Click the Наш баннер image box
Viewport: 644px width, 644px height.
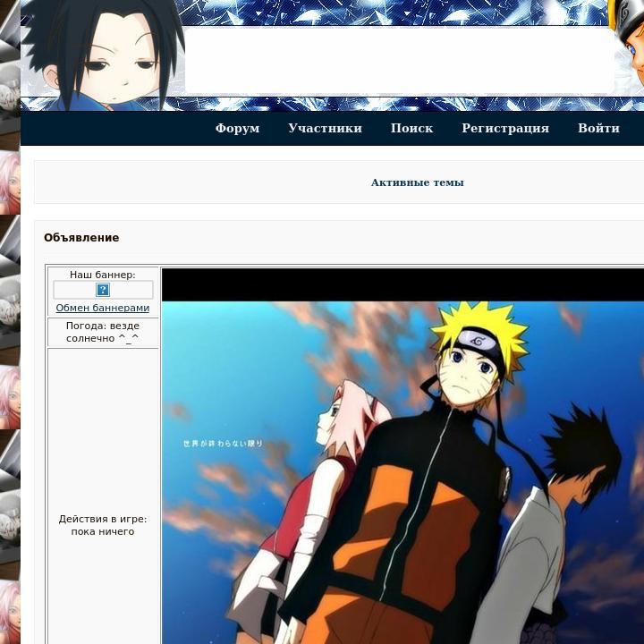[x=103, y=290]
